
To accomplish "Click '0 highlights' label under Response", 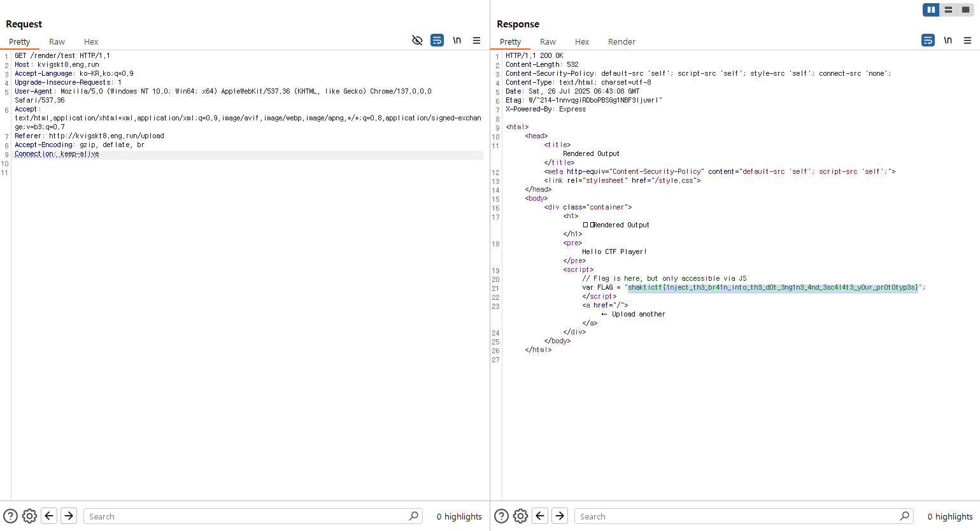I will [x=950, y=516].
